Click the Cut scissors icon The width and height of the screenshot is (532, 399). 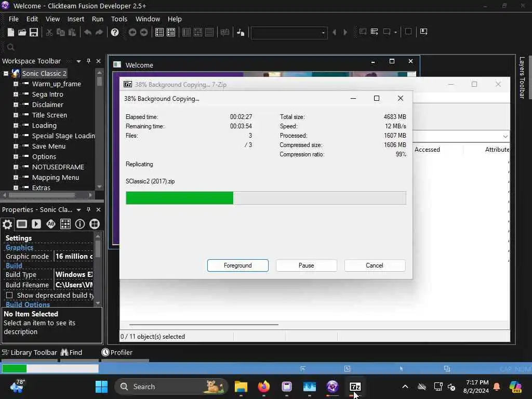(49, 32)
